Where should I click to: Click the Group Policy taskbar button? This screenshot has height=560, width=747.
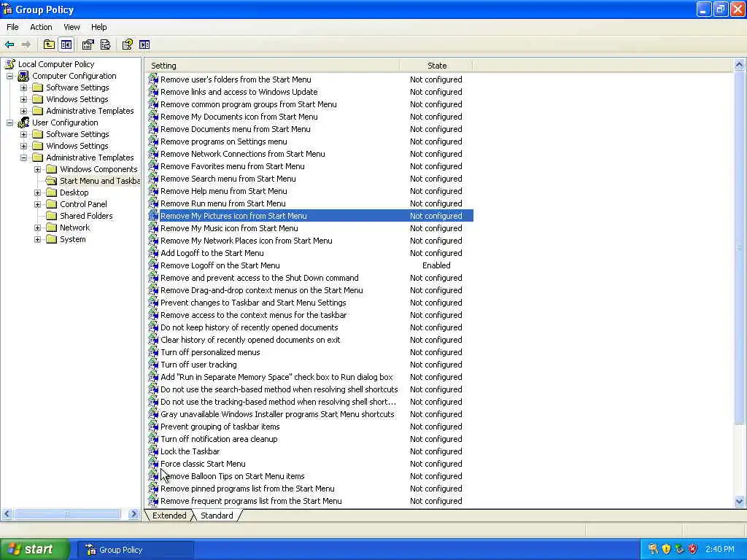click(x=136, y=550)
